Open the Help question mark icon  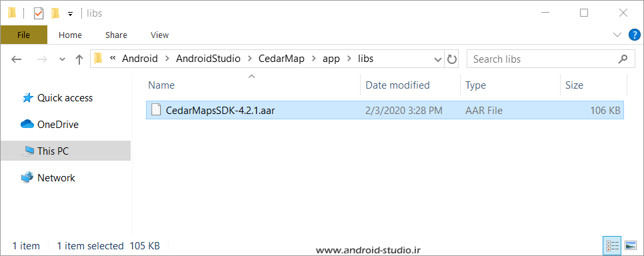(635, 35)
